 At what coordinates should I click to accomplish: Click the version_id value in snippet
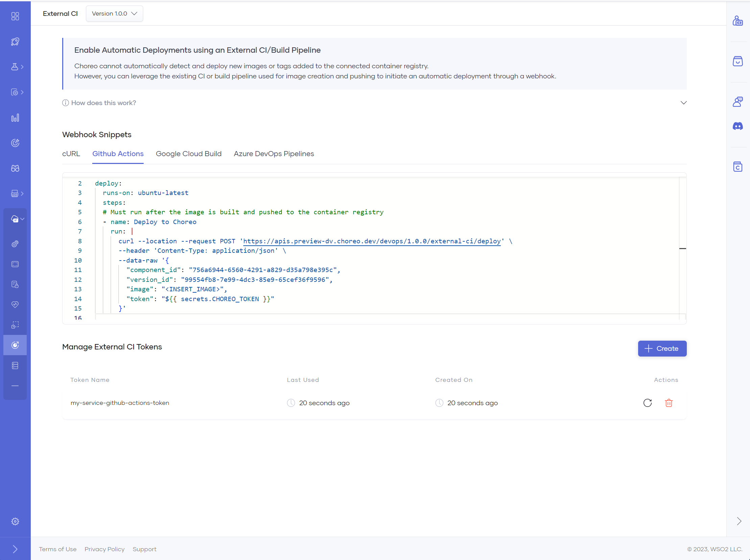(255, 279)
